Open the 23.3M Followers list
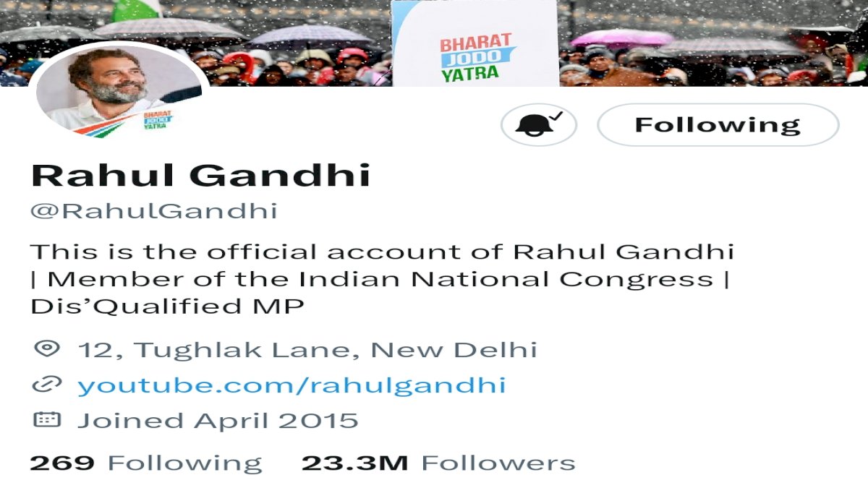The height and width of the screenshot is (488, 868). pos(438,463)
